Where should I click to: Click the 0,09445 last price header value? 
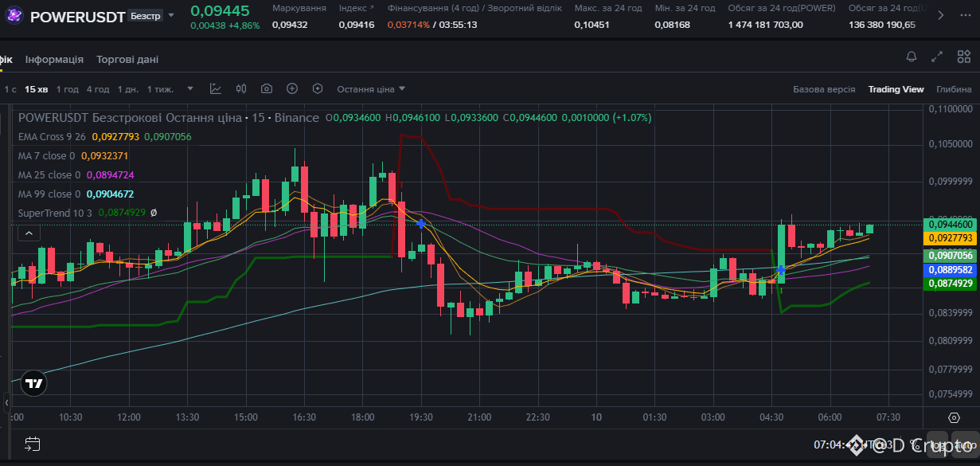(220, 10)
